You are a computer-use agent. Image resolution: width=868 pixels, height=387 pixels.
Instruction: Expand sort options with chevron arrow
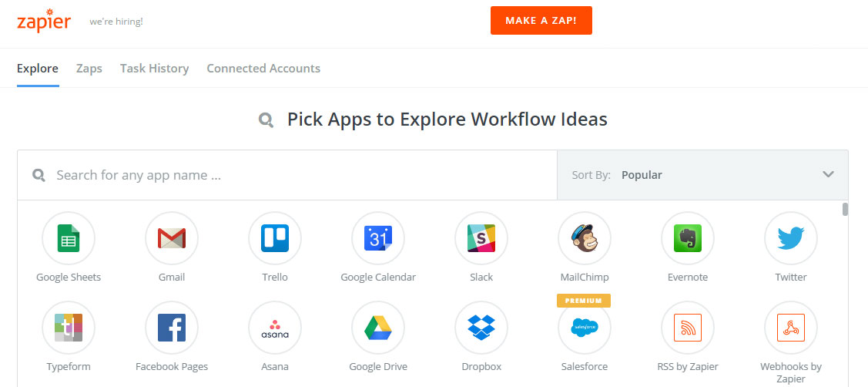(x=828, y=175)
